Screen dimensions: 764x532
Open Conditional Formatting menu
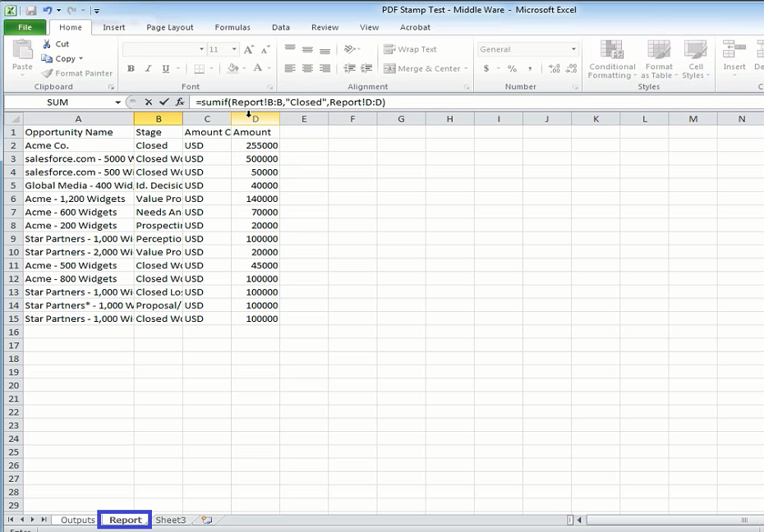click(x=612, y=60)
